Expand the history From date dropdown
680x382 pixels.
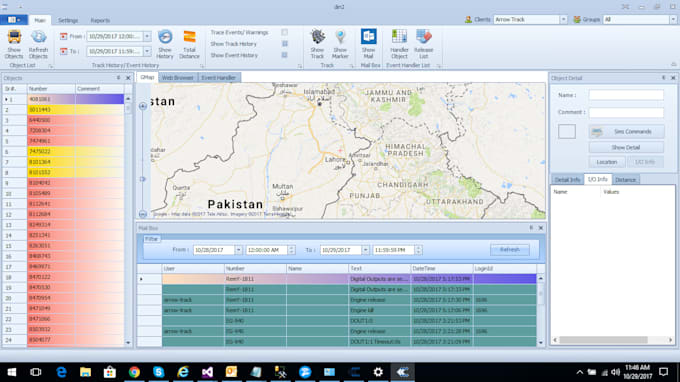pos(147,36)
